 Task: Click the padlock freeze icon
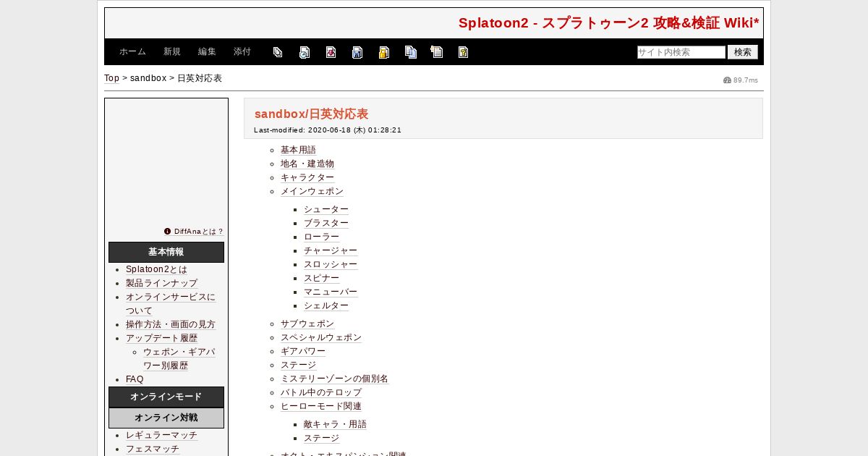(x=384, y=52)
